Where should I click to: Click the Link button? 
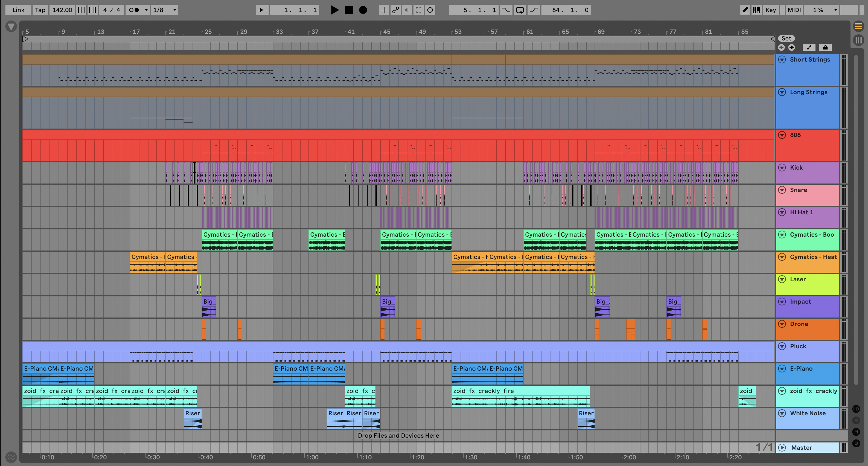pyautogui.click(x=18, y=10)
